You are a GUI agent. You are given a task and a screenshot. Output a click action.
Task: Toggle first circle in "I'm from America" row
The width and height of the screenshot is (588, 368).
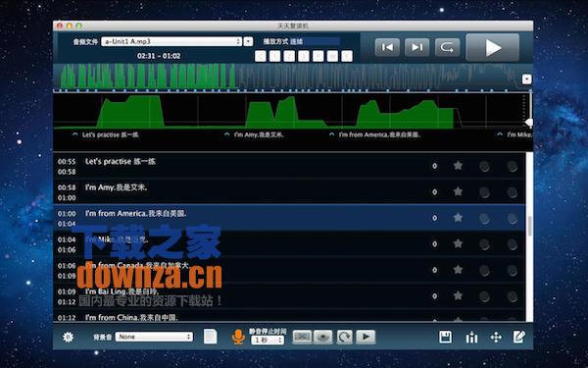(x=484, y=219)
